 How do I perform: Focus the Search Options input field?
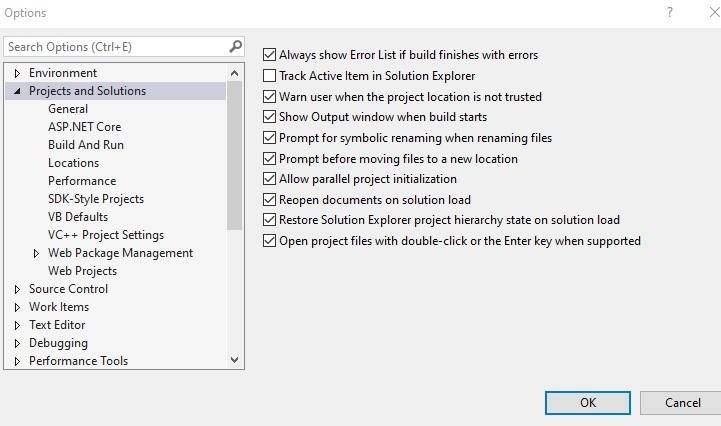coord(115,47)
